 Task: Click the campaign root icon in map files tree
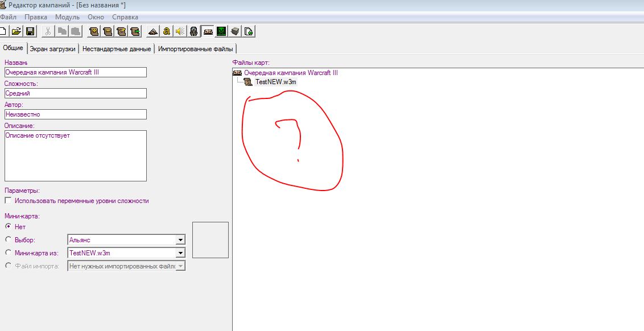click(x=237, y=73)
